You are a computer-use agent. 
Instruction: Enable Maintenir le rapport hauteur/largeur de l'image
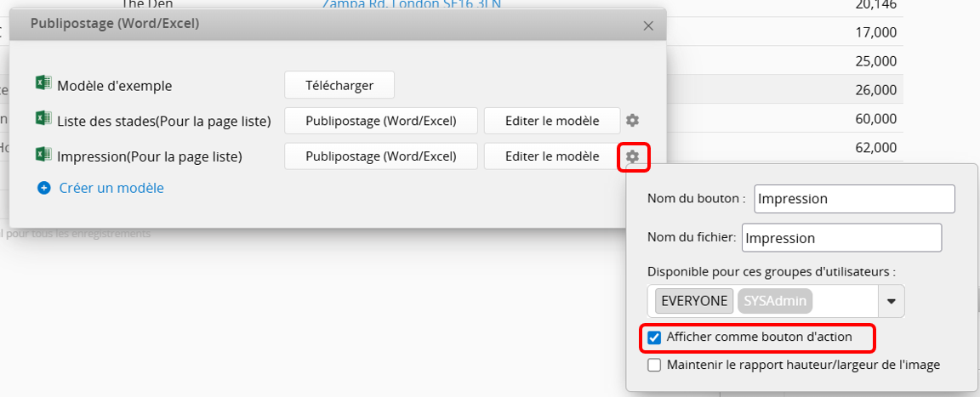[x=654, y=365]
